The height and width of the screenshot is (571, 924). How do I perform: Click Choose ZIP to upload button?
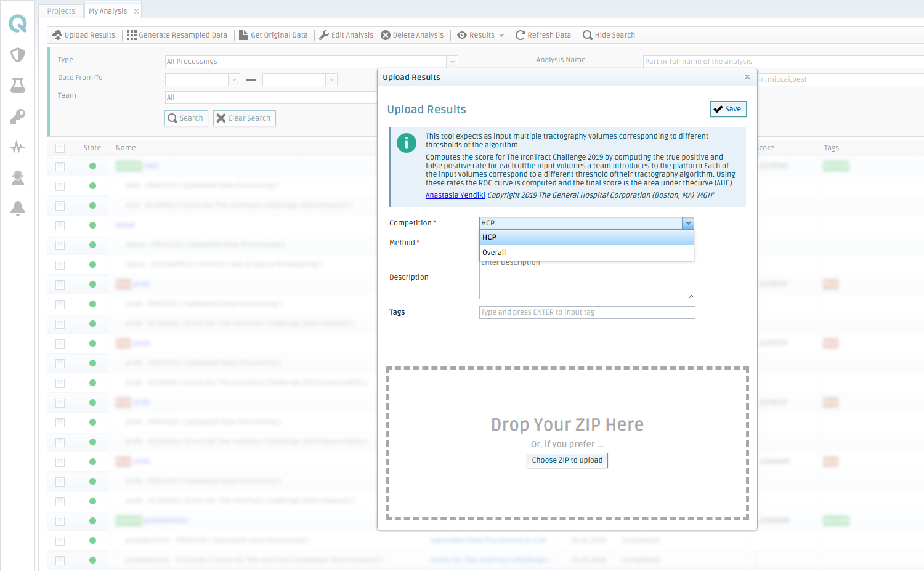click(x=567, y=460)
